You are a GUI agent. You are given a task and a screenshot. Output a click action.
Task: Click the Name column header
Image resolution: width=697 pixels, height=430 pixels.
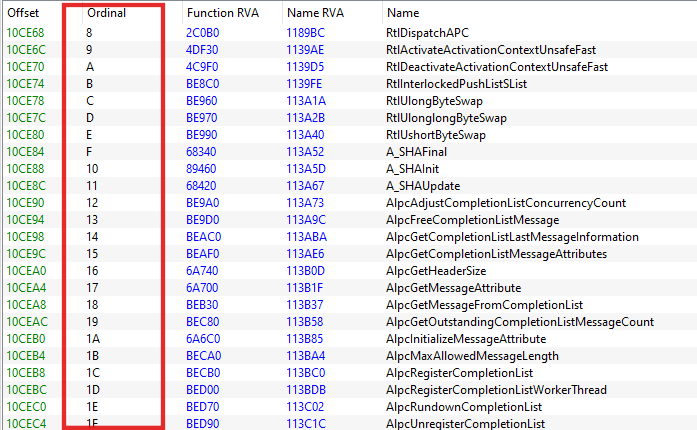coord(403,13)
